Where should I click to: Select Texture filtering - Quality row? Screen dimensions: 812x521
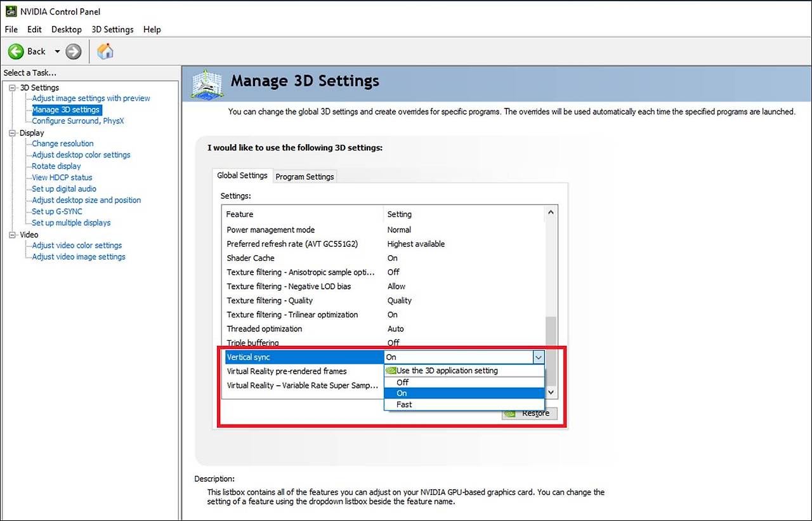pyautogui.click(x=383, y=301)
